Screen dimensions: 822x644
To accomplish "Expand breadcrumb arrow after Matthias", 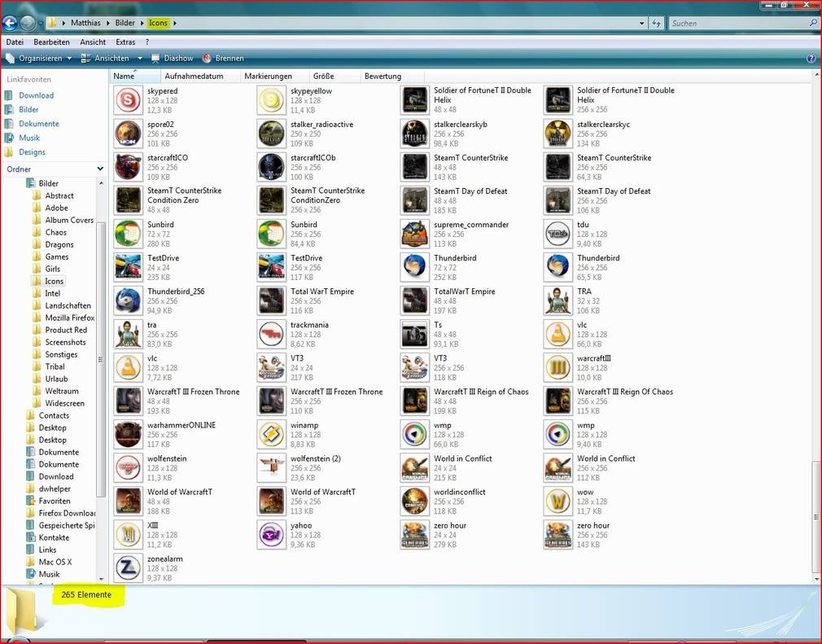I will pos(109,23).
